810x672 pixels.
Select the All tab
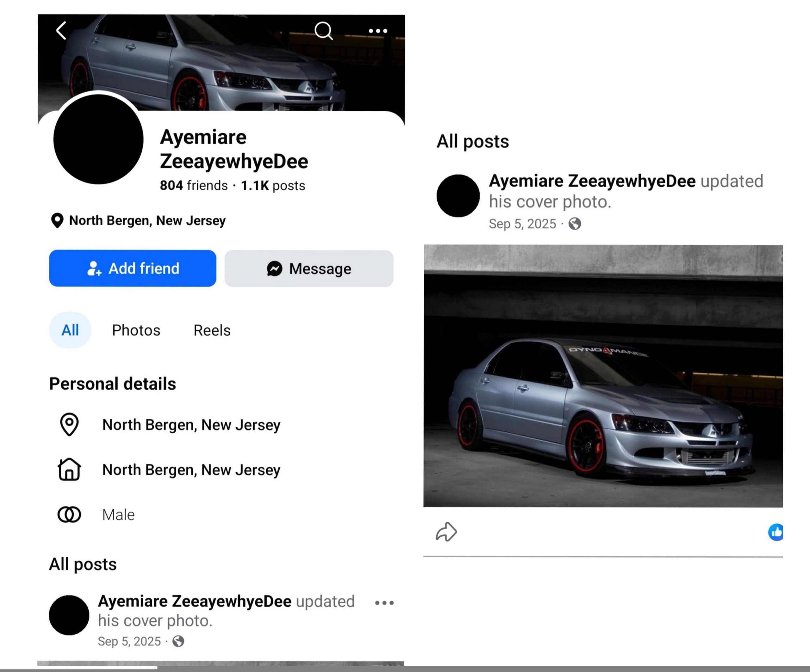click(x=70, y=330)
